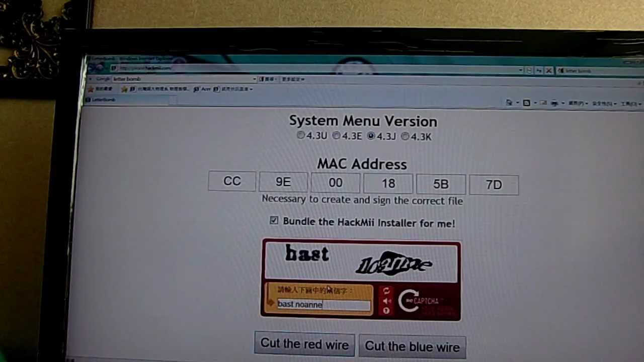Switch to audio reCAPTCHA challenge
This screenshot has width=644, height=362.
(386, 301)
